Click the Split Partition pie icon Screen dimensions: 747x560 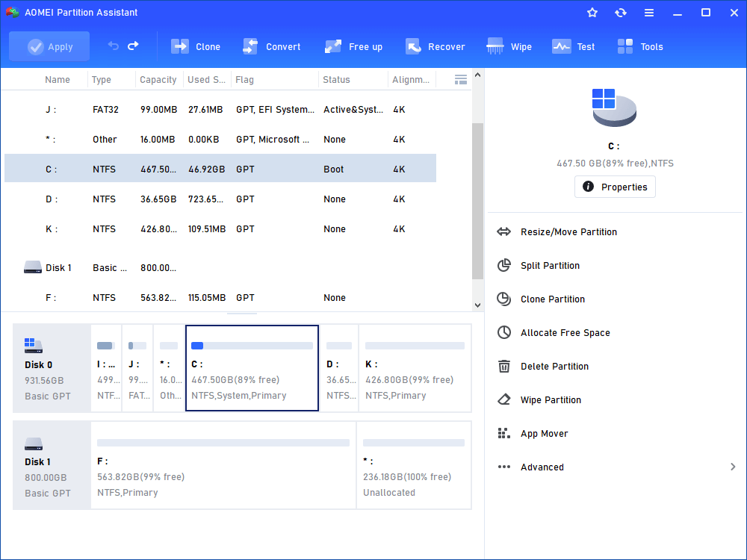[504, 265]
